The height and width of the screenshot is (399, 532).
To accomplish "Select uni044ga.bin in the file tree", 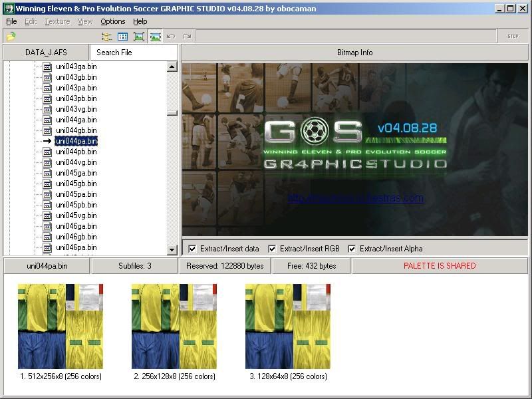I will point(76,120).
